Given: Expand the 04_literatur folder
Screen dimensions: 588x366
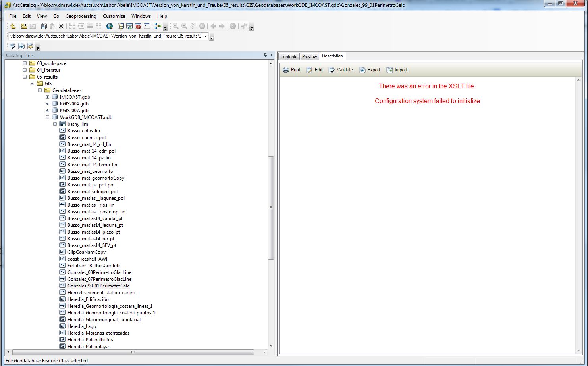Looking at the screenshot, I should pos(25,70).
